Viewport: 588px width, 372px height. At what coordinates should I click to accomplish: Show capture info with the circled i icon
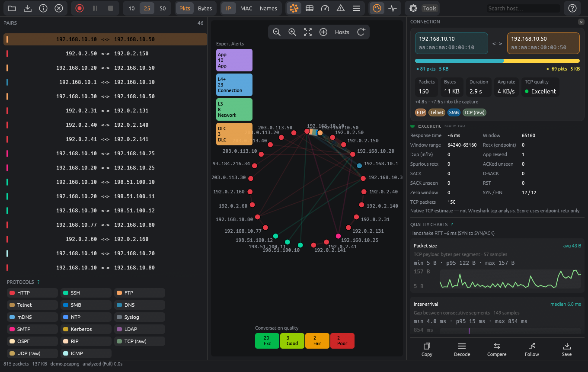(43, 8)
